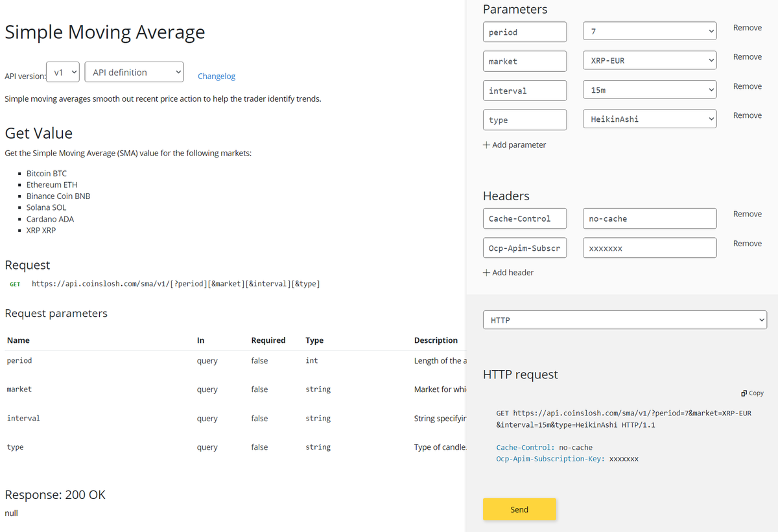Click the Get Value heading
778x532 pixels.
[x=39, y=133]
